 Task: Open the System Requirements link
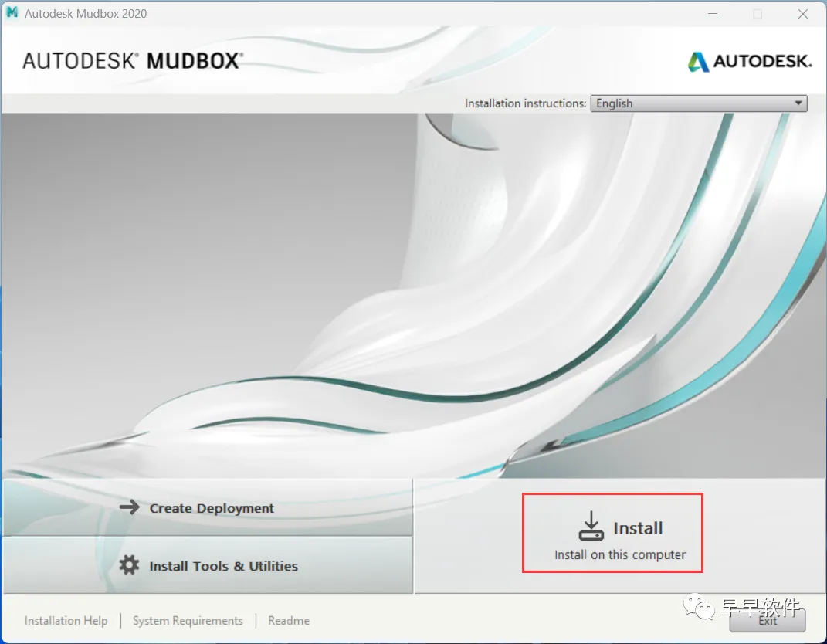188,621
